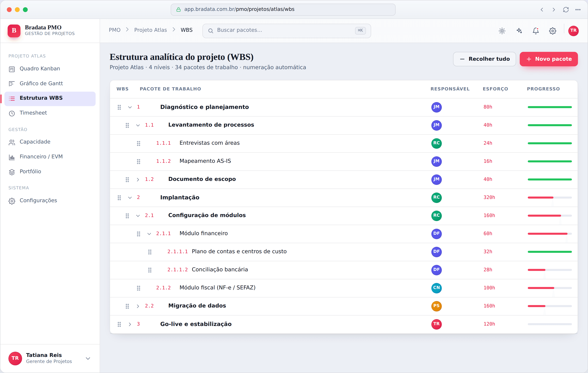Click drag handle of Implantação row

pyautogui.click(x=119, y=198)
